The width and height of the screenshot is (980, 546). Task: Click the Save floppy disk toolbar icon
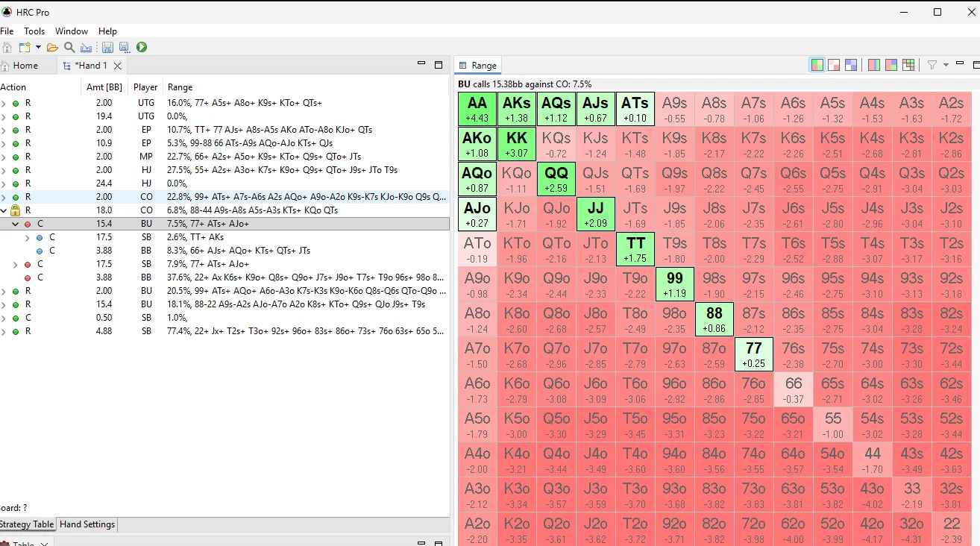[107, 47]
